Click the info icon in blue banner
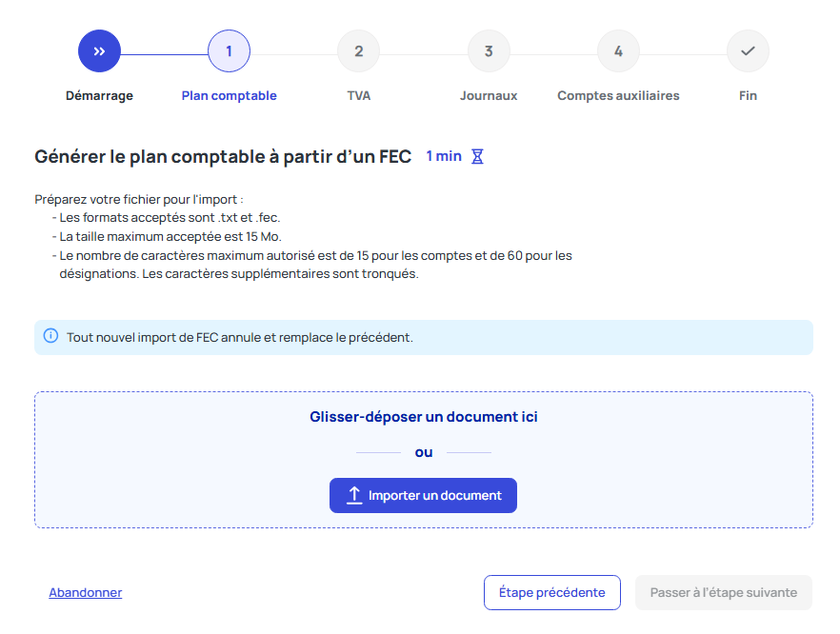Viewport: 840px width, 634px height. [51, 336]
